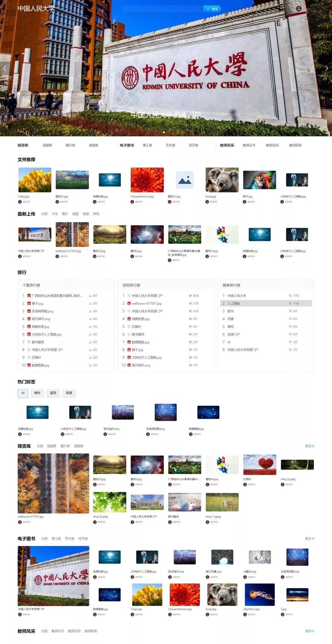Select 理工类 filter in 电子图书 section
Screen dimensions: 332x644
(56, 539)
